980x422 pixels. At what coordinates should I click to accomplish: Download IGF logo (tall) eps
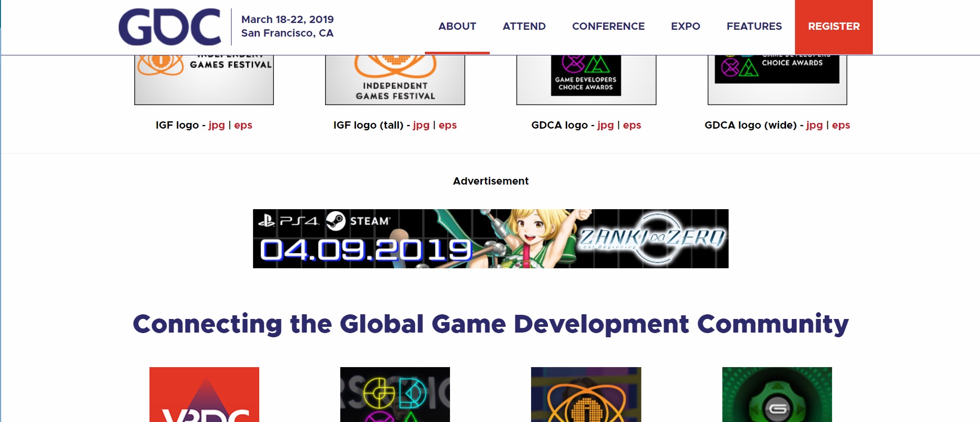coord(448,126)
